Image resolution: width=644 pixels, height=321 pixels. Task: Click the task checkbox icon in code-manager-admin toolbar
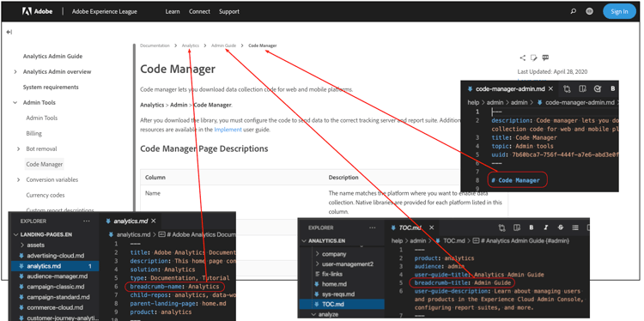[598, 88]
